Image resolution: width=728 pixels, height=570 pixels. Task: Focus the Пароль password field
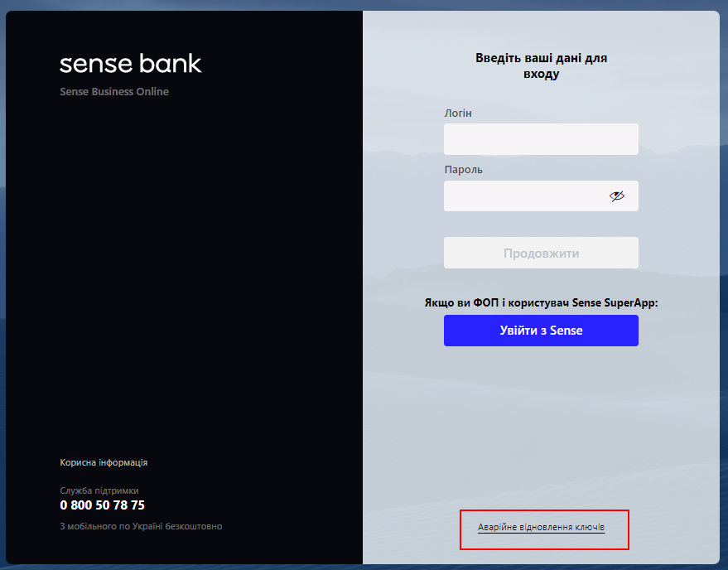[541, 196]
